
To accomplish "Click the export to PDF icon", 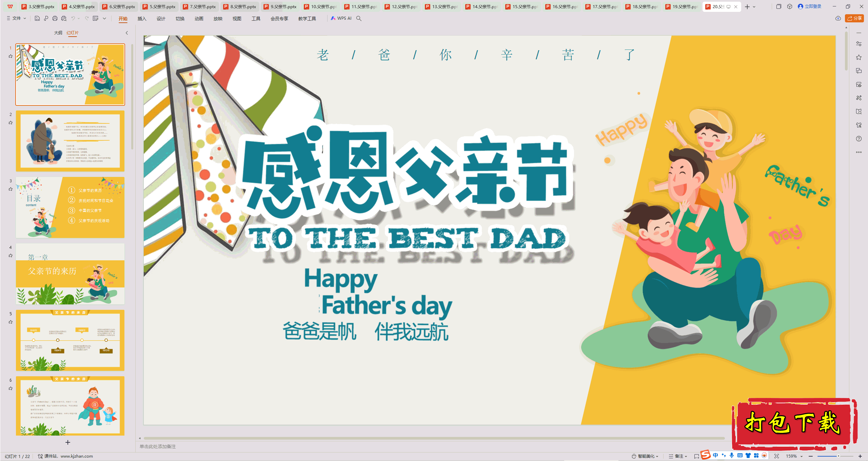I will [46, 18].
